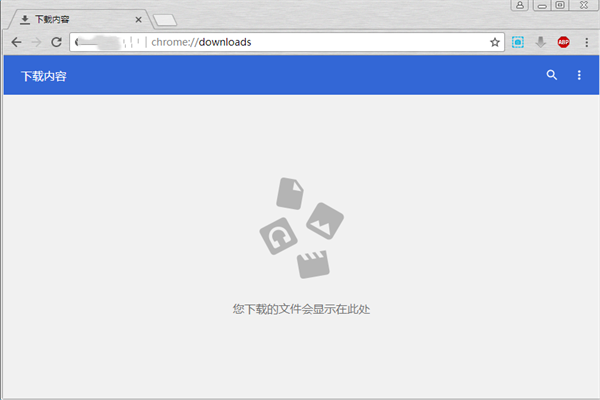Image resolution: width=600 pixels, height=400 pixels.
Task: Click the text 您下载的文件会显示在此处
Action: 301,309
